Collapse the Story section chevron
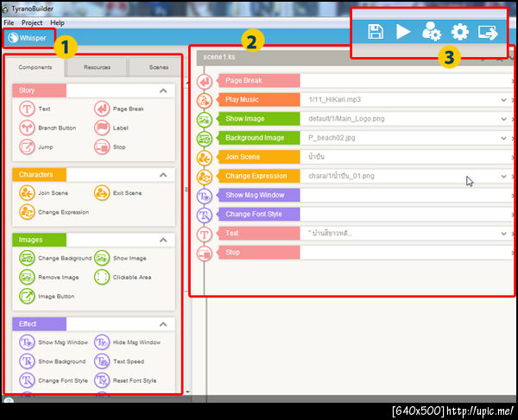 [x=163, y=91]
